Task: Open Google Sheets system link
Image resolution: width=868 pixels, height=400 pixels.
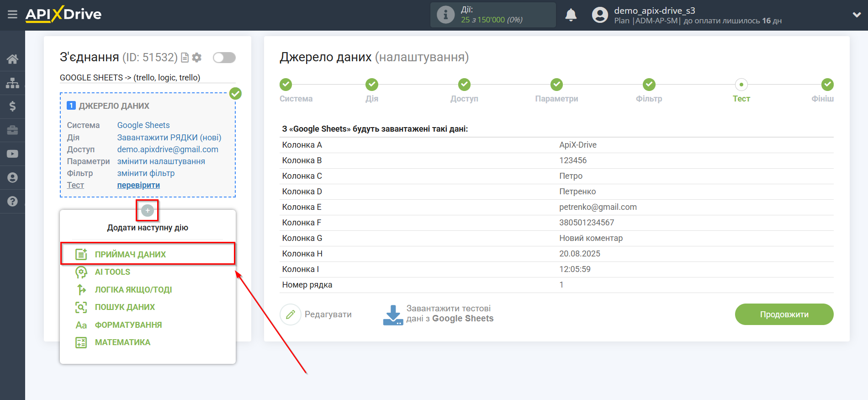Action: [143, 125]
